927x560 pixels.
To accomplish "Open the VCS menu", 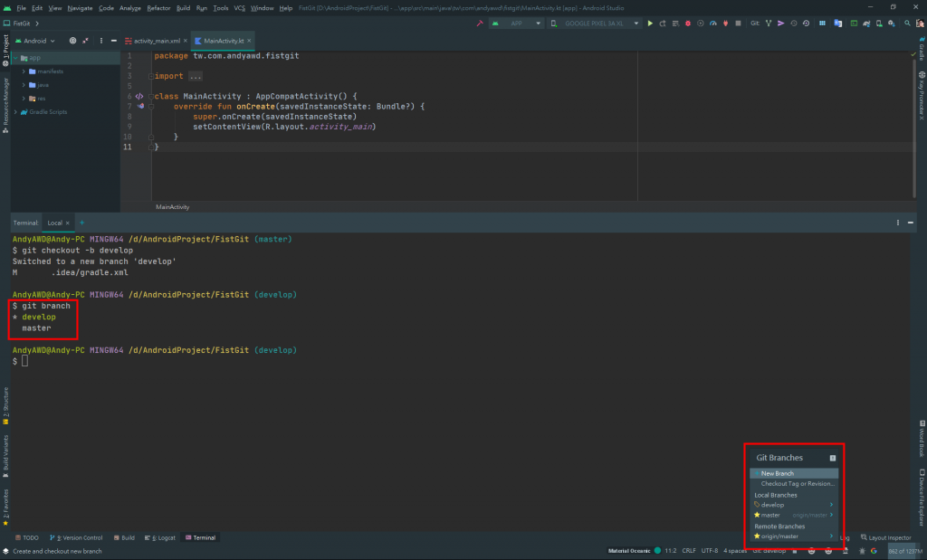I will pyautogui.click(x=239, y=8).
